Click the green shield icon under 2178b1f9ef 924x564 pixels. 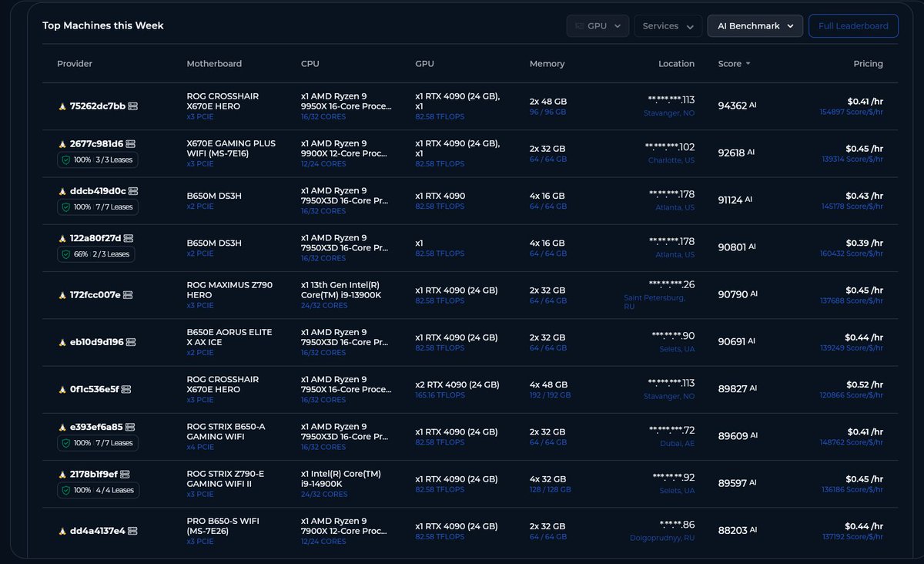[66, 490]
